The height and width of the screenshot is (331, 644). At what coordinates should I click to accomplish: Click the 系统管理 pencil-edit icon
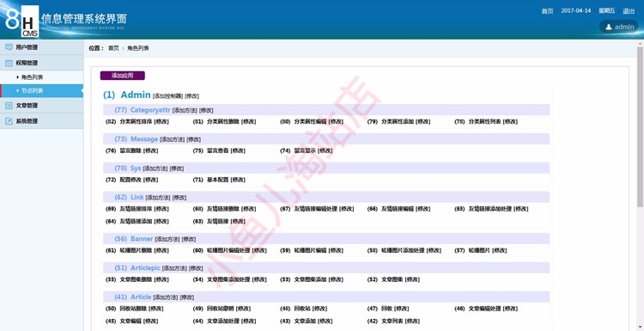tap(9, 121)
